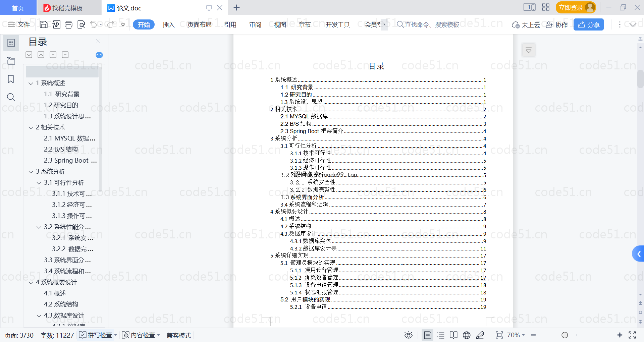Click the remove heading level icon
Screen dimensions: 644x342
(x=65, y=55)
